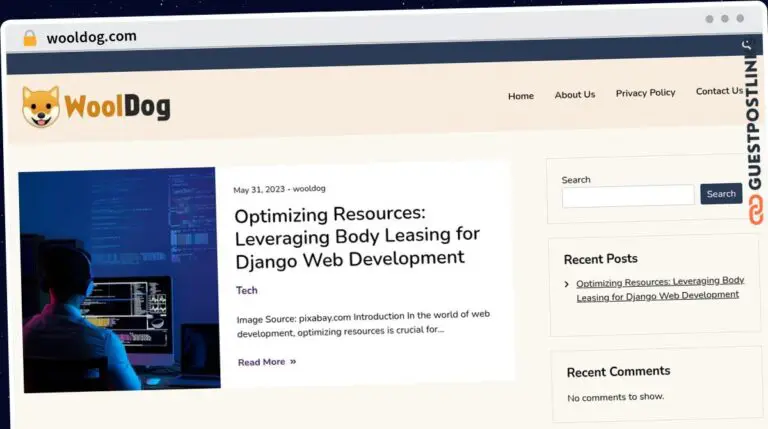Screen dimensions: 768x429
Task: Click the padlock icon in address bar
Action: point(29,38)
